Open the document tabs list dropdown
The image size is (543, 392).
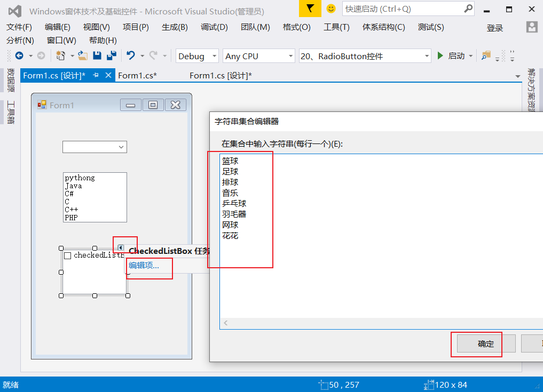pos(518,76)
